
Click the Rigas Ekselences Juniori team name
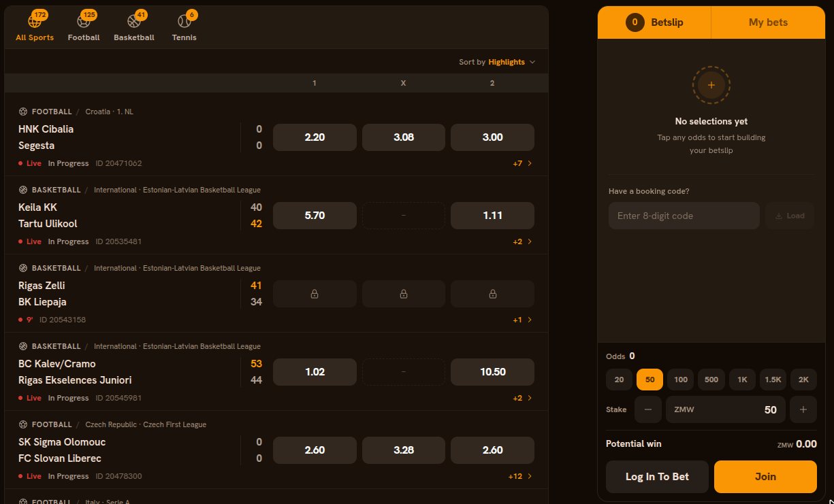(75, 380)
